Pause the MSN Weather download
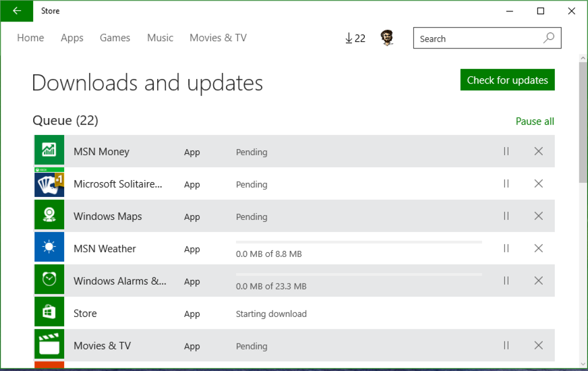 pos(506,248)
